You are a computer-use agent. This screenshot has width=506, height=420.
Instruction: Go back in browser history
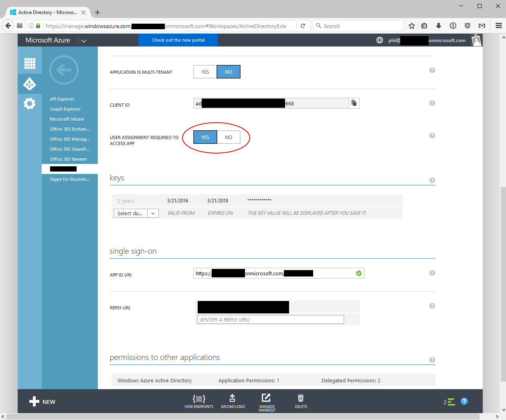pyautogui.click(x=8, y=26)
